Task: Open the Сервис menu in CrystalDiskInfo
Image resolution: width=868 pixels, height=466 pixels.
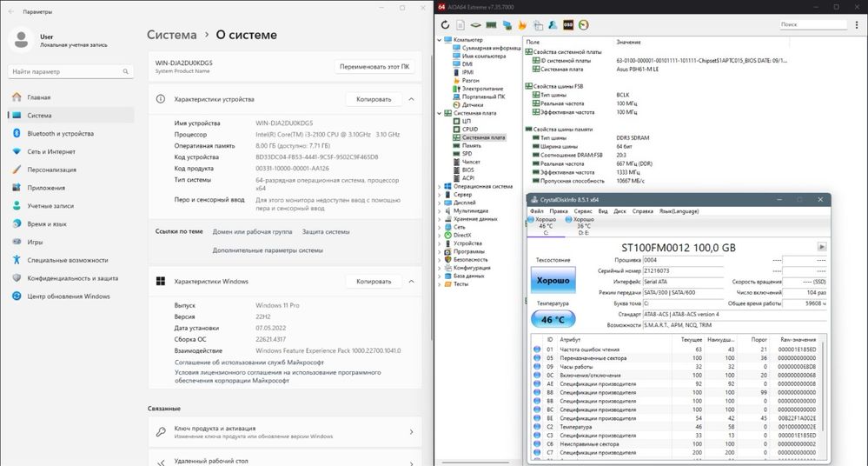Action: pos(583,211)
